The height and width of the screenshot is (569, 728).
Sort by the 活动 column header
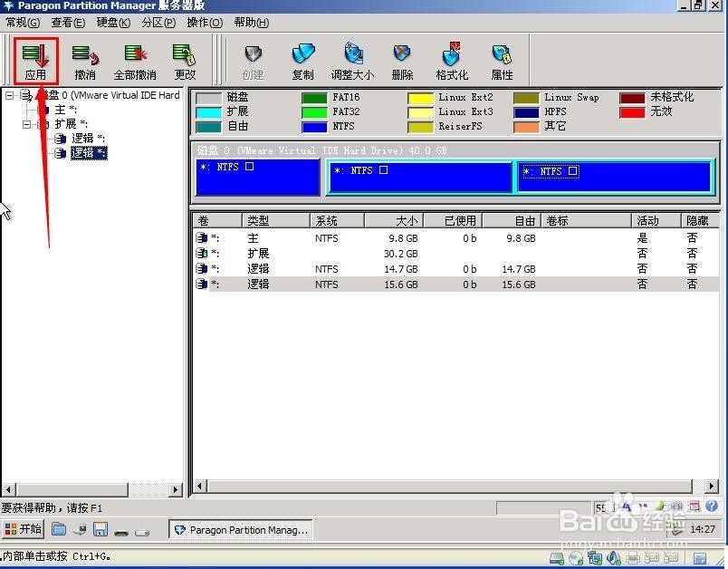(x=656, y=221)
